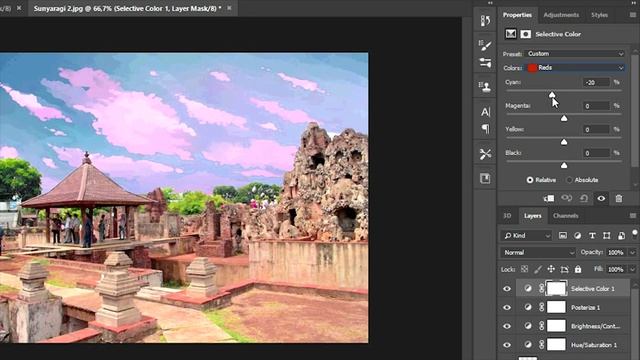Click view previous state icon
This screenshot has width=640, height=360.
(x=567, y=198)
